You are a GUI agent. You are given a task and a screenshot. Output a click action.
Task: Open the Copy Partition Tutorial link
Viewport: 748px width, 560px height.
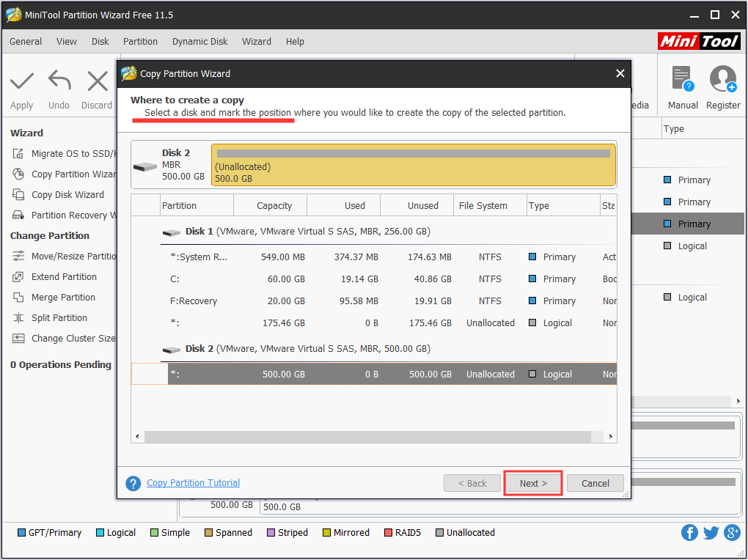point(193,482)
